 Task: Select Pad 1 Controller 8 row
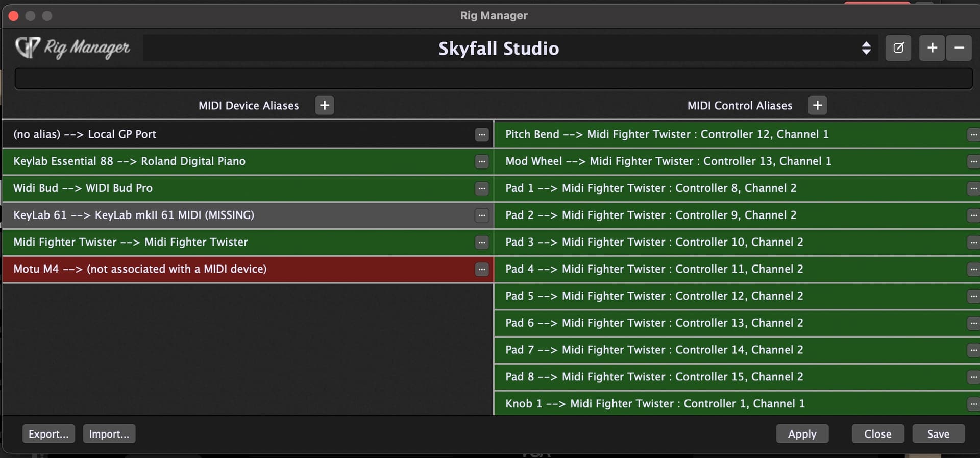[x=737, y=188]
